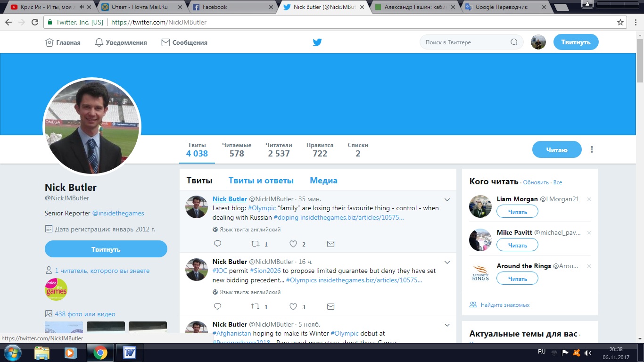Click the header Твитнуть button
The width and height of the screenshot is (644, 362).
click(x=576, y=42)
